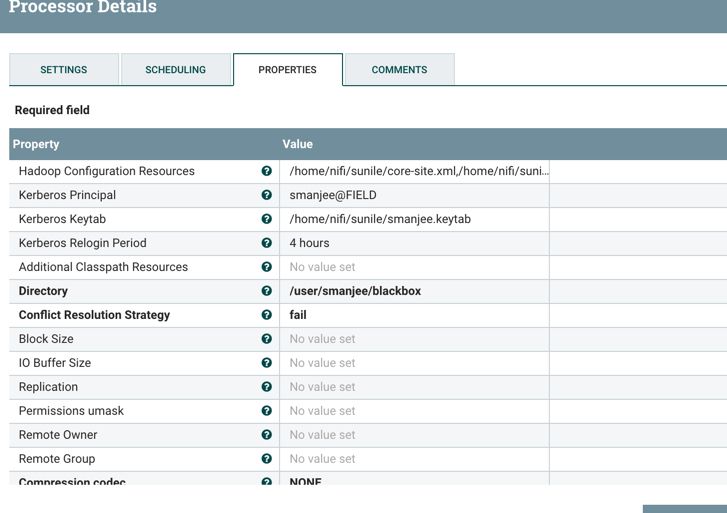Edit the Kerberos Keytab file path value
727x513 pixels.
click(x=412, y=219)
